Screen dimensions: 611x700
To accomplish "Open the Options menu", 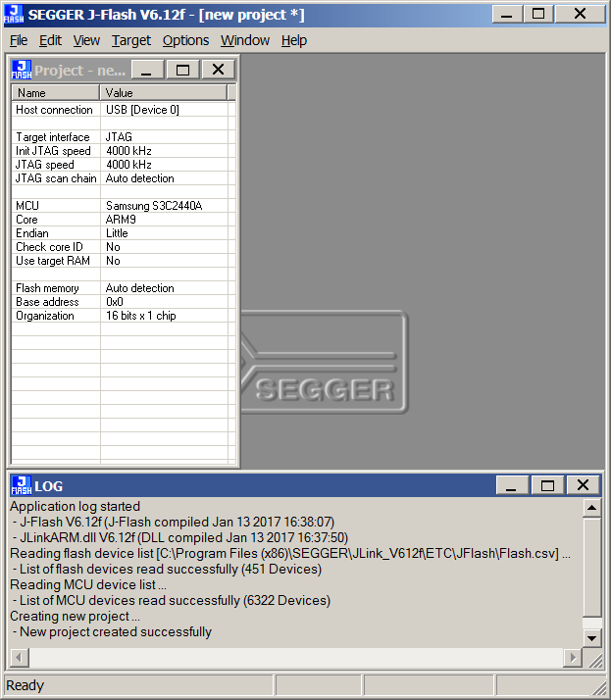I will pyautogui.click(x=185, y=40).
